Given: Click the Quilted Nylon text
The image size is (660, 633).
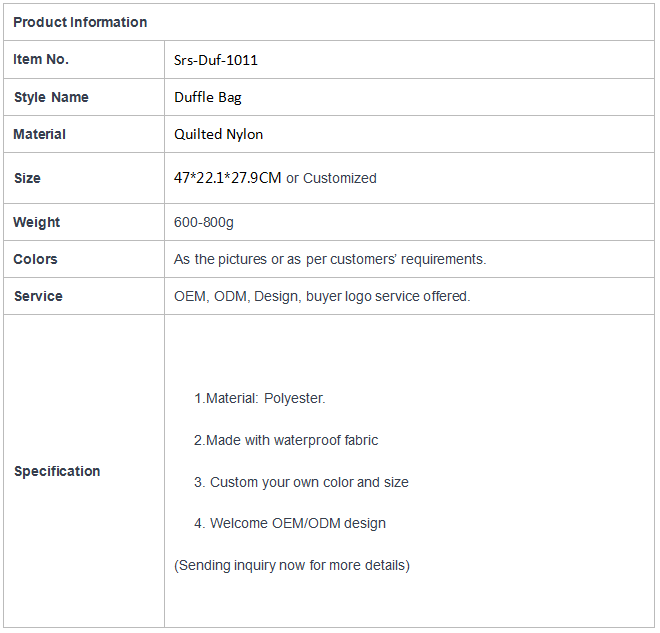Looking at the screenshot, I should click(x=218, y=134).
